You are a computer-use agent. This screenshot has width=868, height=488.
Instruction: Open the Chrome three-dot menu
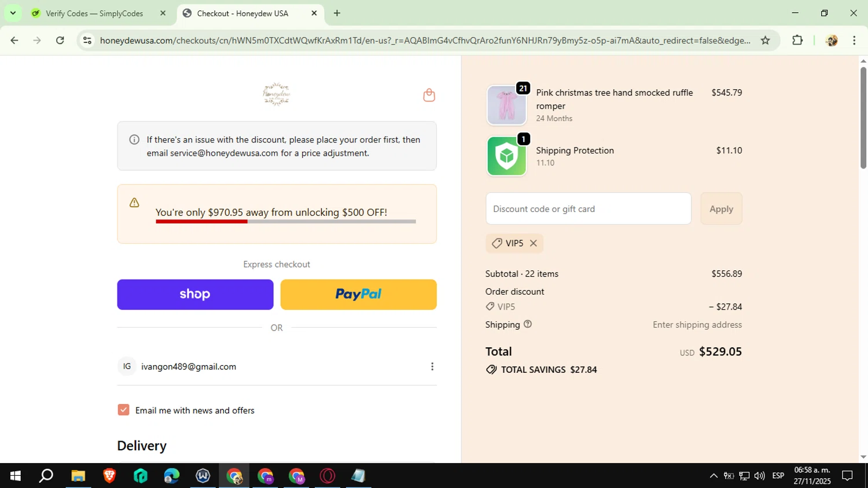tap(854, 41)
